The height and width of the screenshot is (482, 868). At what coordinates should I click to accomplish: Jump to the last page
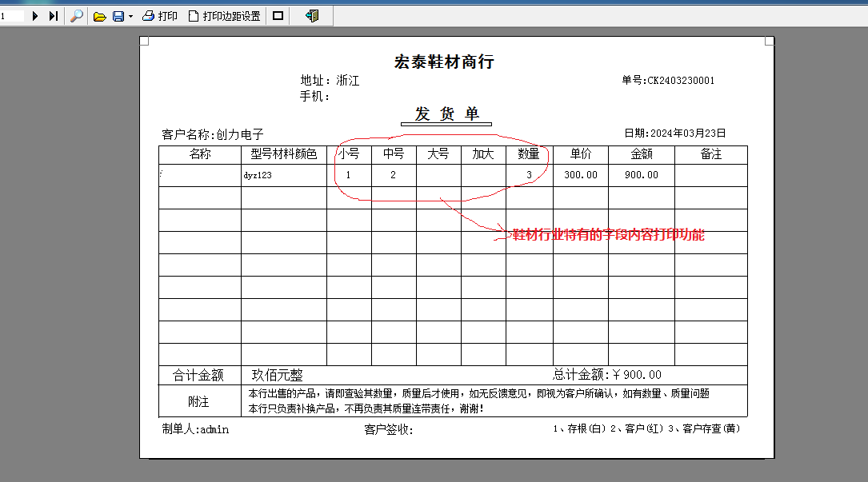click(53, 16)
